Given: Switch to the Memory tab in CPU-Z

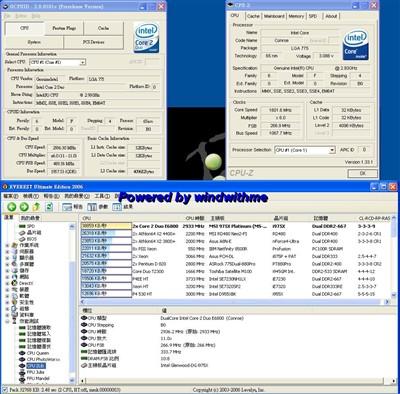Looking at the screenshot, I should 296,16.
